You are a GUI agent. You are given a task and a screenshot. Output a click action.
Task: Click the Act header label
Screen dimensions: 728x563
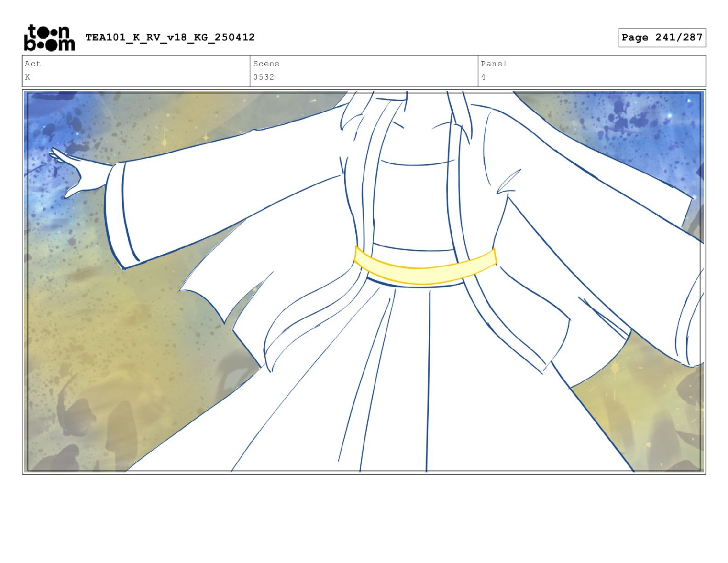click(x=33, y=64)
